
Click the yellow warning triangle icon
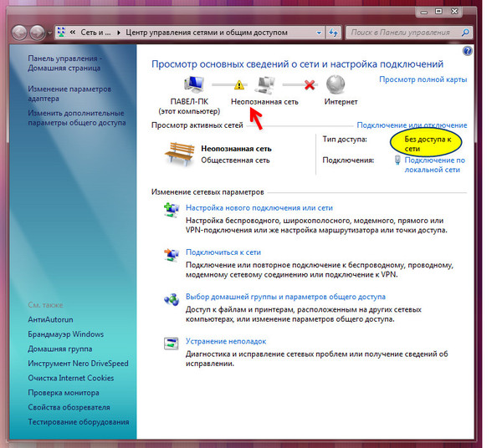[x=238, y=85]
